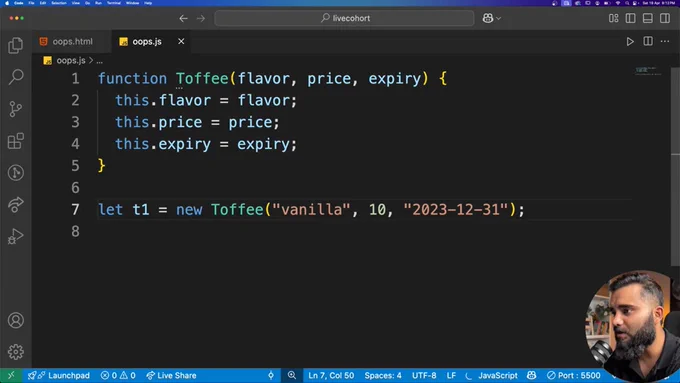Switch to the oops.html tab

point(72,42)
